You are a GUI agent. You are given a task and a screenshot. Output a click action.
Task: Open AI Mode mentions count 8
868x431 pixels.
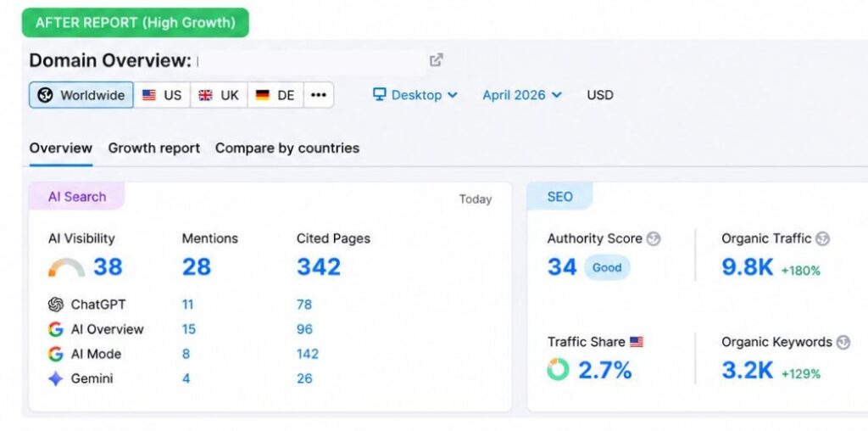tap(186, 354)
